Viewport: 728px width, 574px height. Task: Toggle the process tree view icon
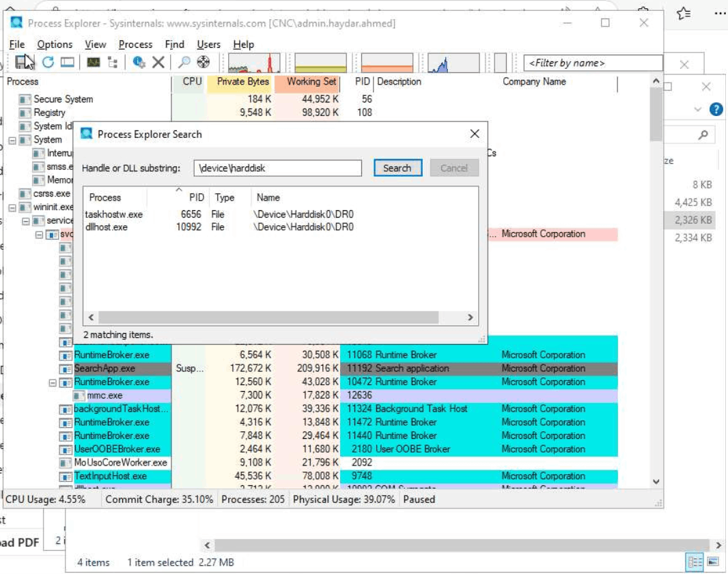[x=113, y=61]
